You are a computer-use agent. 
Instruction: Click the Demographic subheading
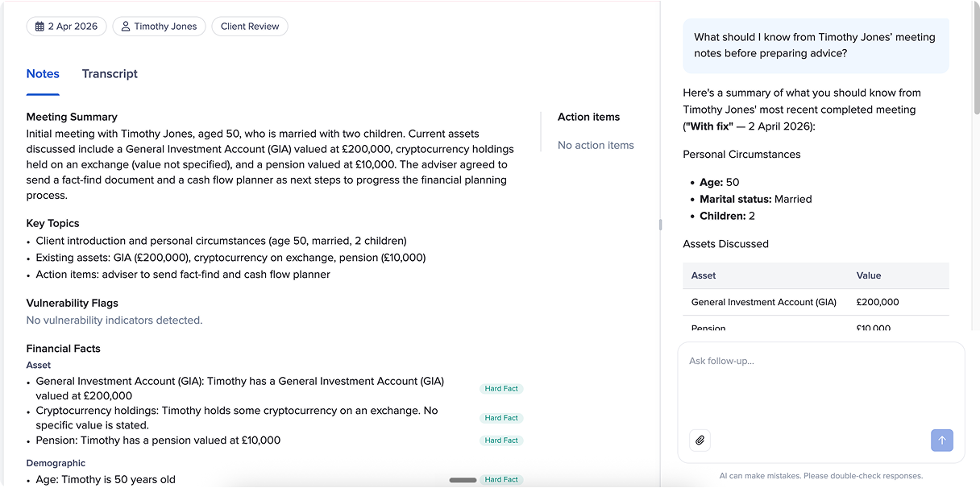(56, 463)
